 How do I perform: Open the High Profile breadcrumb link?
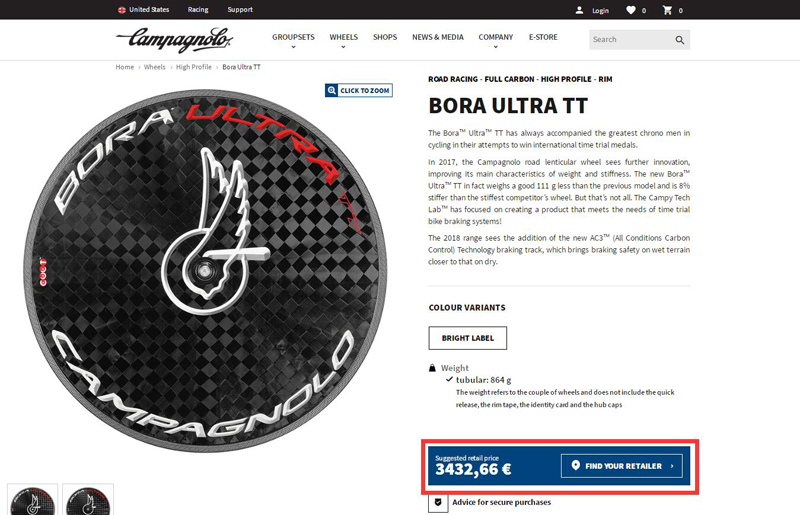point(194,67)
